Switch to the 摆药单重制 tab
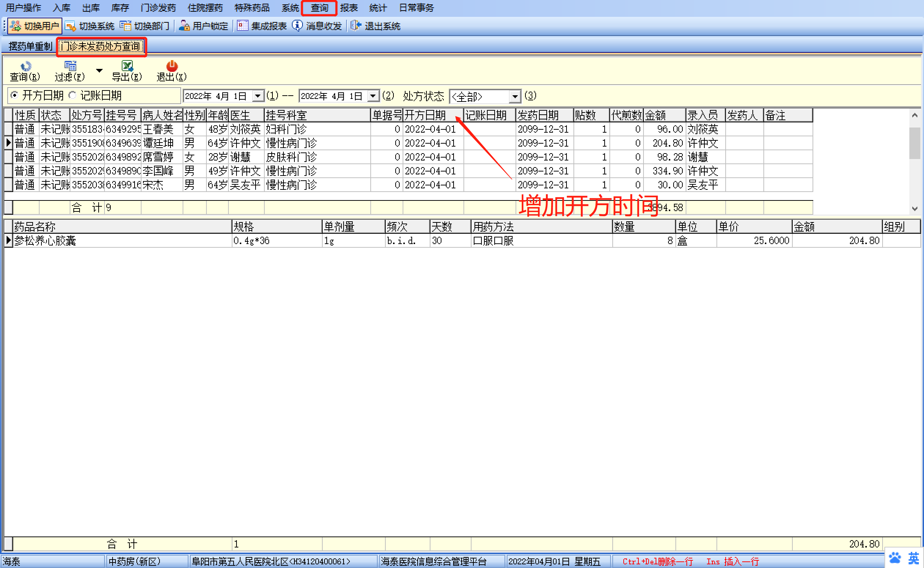 tap(30, 46)
